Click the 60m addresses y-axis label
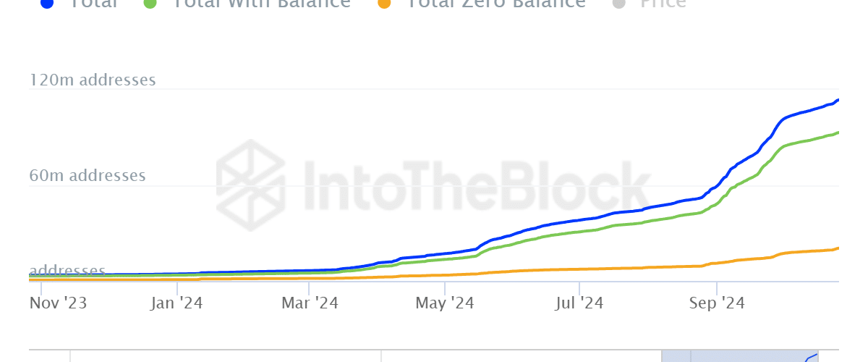868x362 pixels. (88, 176)
